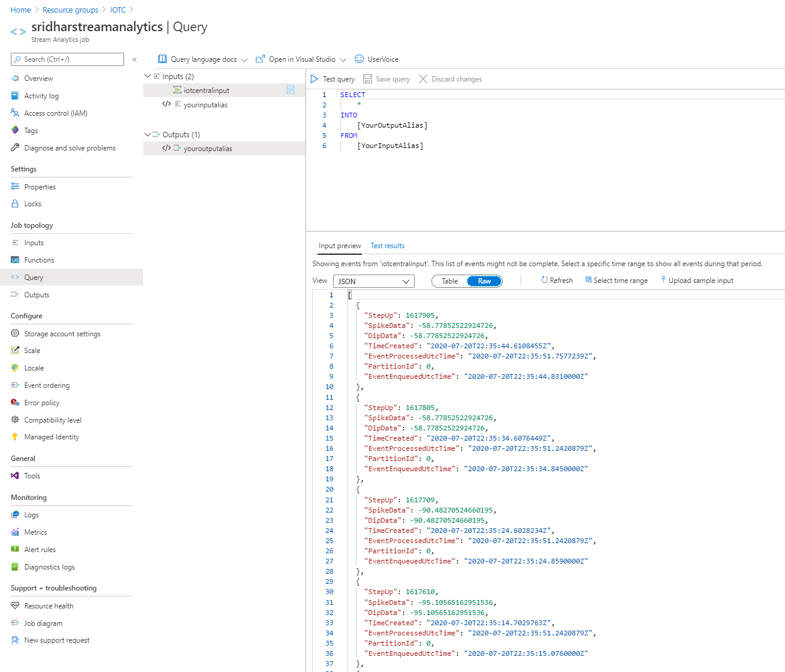This screenshot has height=672, width=785.
Task: Select the Input preview tab
Action: coord(339,246)
